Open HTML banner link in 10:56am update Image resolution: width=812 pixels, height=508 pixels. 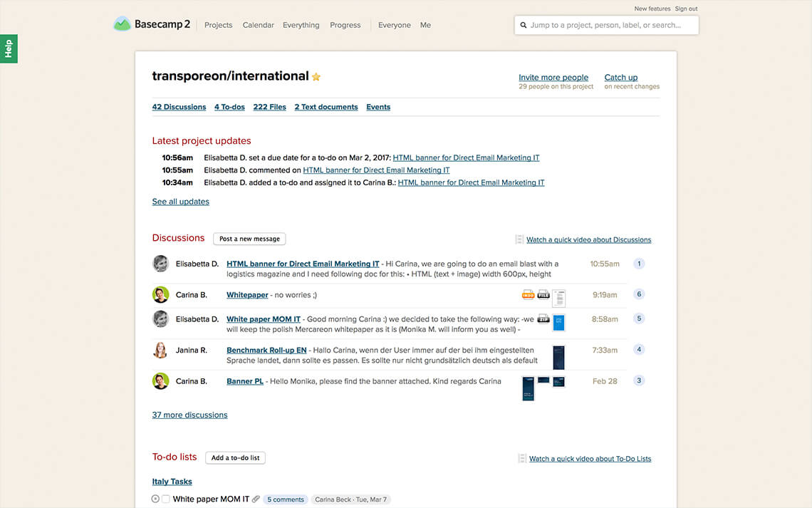point(466,157)
